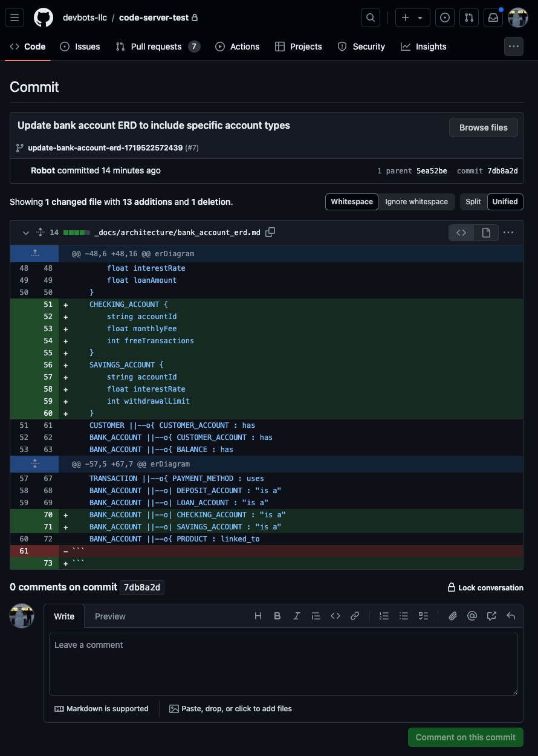Viewport: 538px width, 756px height.
Task: Copy file path of bank_account_erd.md
Action: coord(270,232)
